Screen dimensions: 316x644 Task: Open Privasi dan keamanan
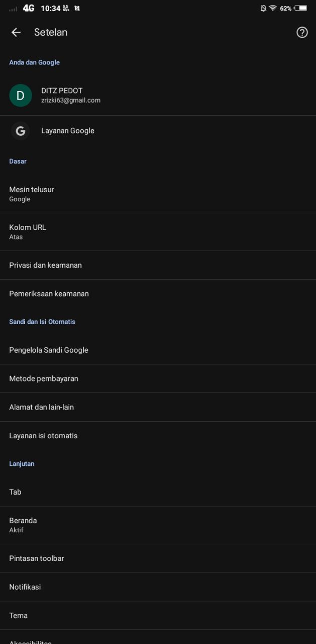pos(158,265)
